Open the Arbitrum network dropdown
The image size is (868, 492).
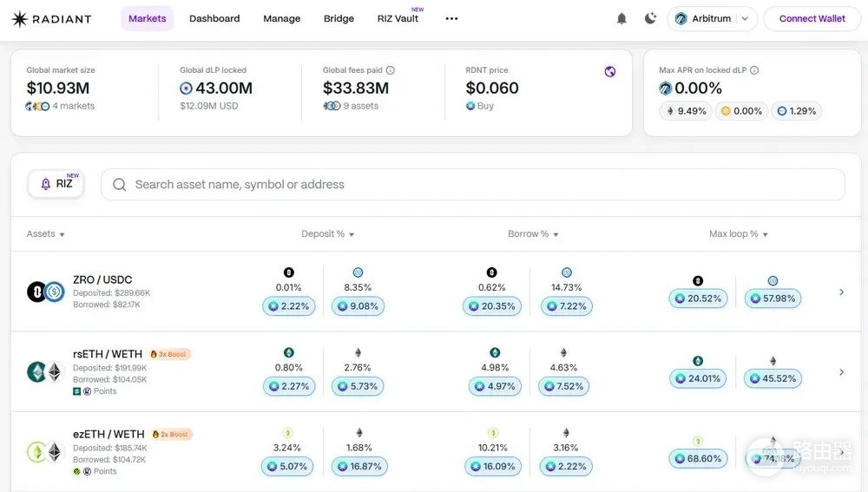pos(712,19)
